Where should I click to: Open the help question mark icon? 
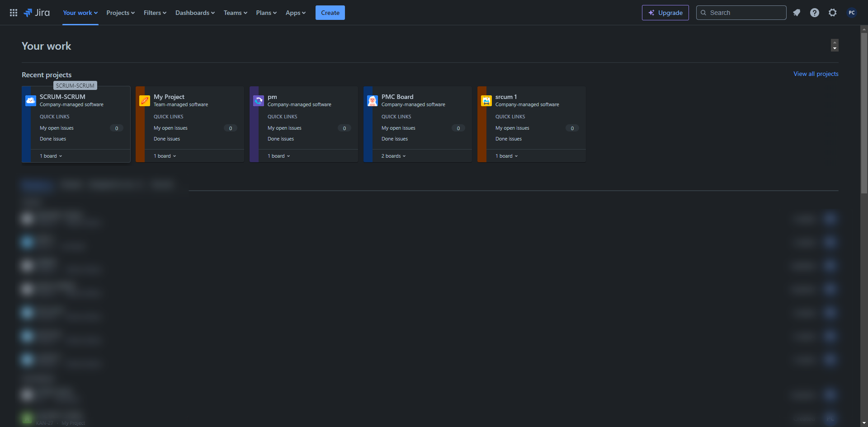coord(815,13)
